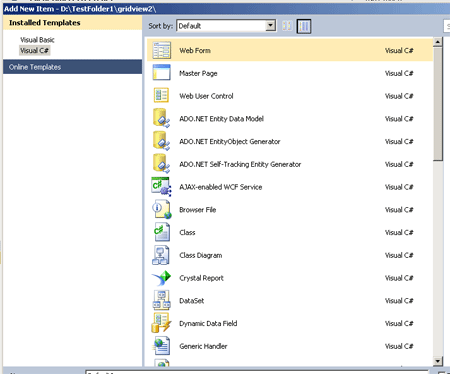
Task: Click the Dynamic Data Field icon
Action: [161, 323]
